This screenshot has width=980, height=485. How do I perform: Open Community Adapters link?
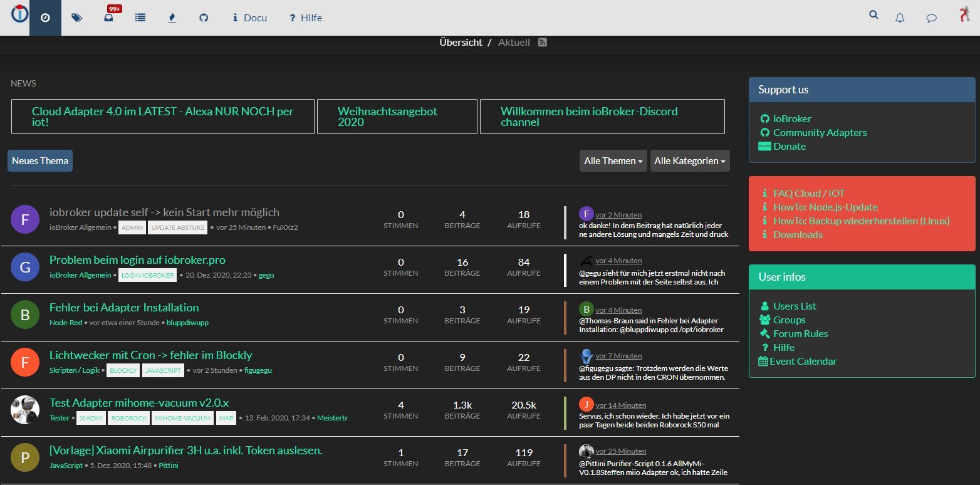(x=820, y=132)
